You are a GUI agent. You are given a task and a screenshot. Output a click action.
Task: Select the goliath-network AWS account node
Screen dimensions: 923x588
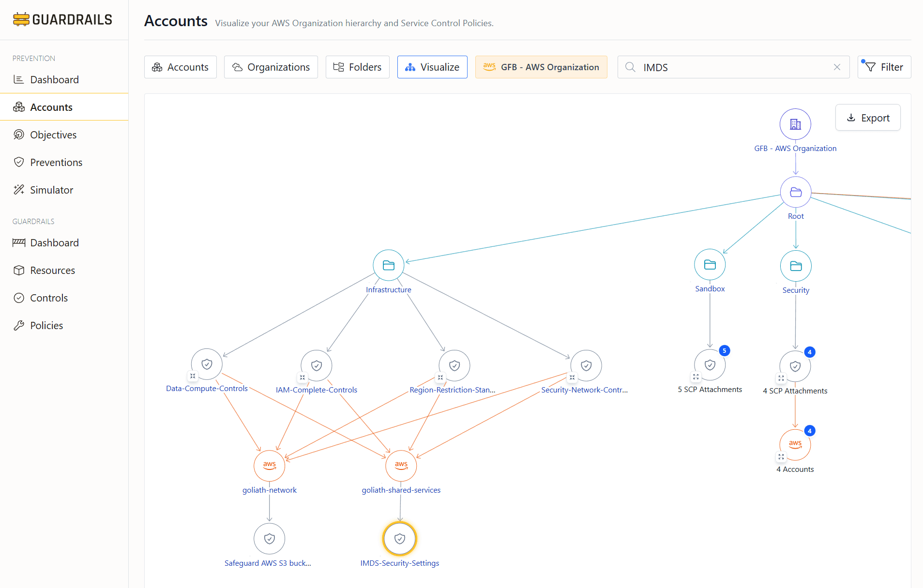coord(269,466)
